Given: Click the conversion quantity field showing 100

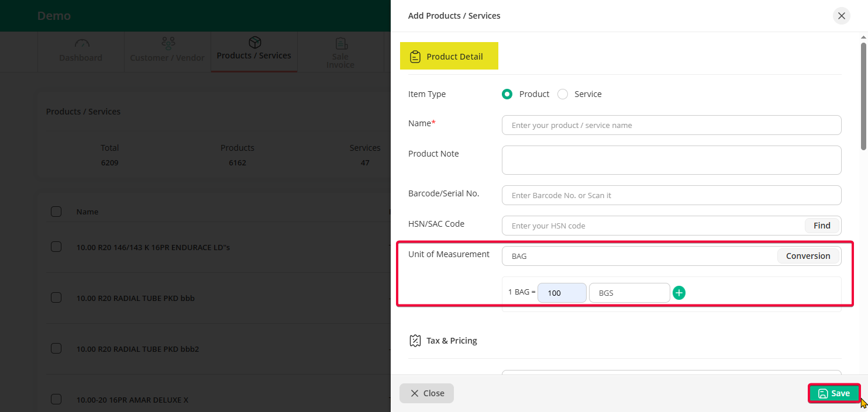Looking at the screenshot, I should [x=562, y=293].
